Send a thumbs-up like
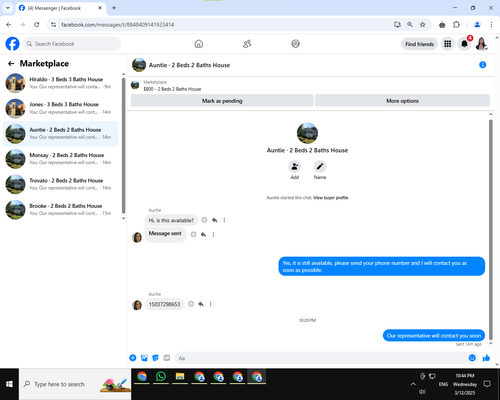Image resolution: width=500 pixels, height=400 pixels. pyautogui.click(x=486, y=358)
